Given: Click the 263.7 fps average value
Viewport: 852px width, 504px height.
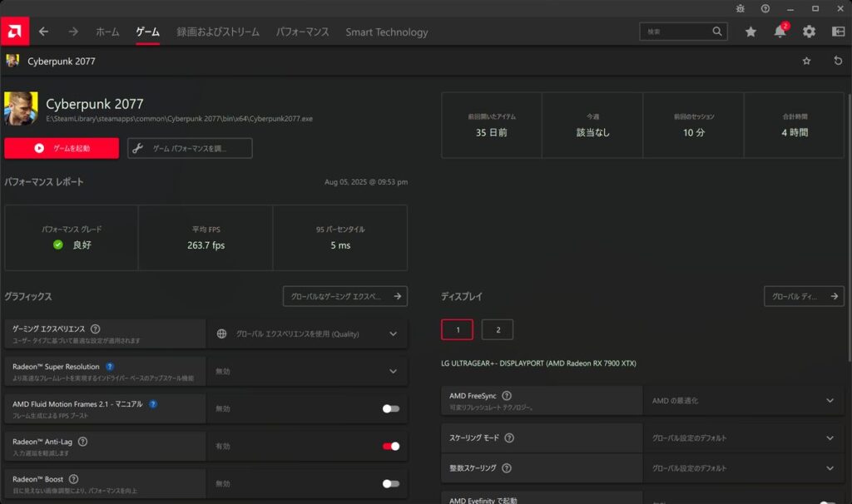Looking at the screenshot, I should pos(206,245).
